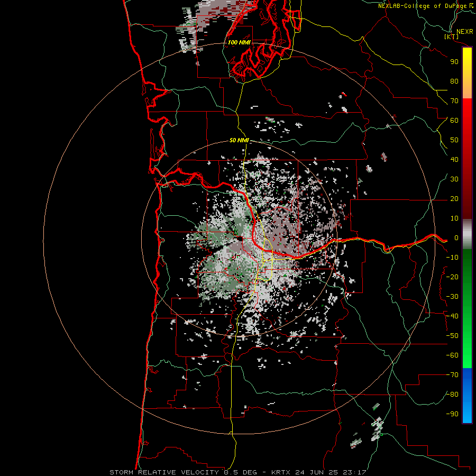Image resolution: width=476 pixels, height=476 pixels.
Task: Click the -20 value on the velocity scale
Action: 452,277
